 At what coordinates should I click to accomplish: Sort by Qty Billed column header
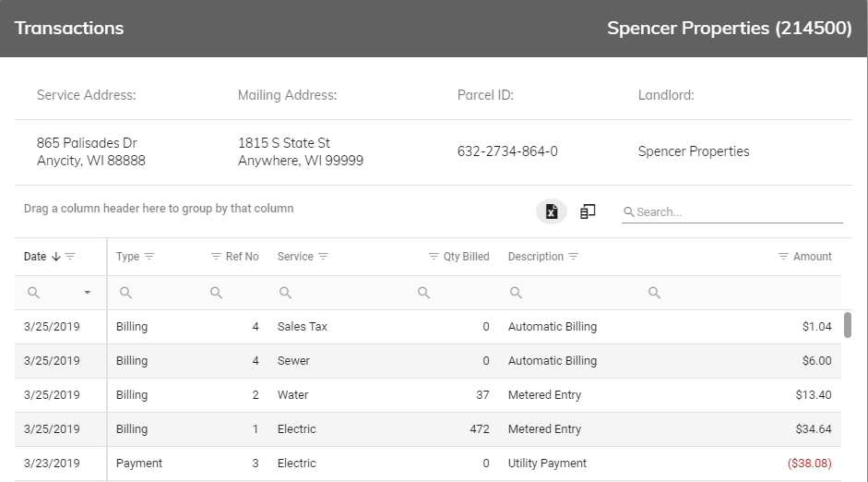click(466, 257)
